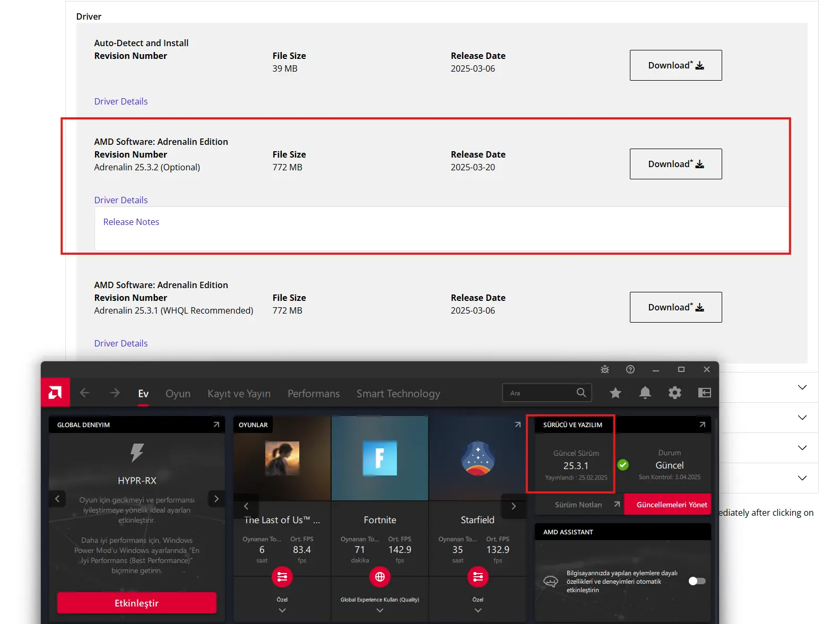Image resolution: width=840 pixels, height=624 pixels.
Task: Download Adrenalin 25.3.2 Optional driver
Action: pyautogui.click(x=676, y=164)
